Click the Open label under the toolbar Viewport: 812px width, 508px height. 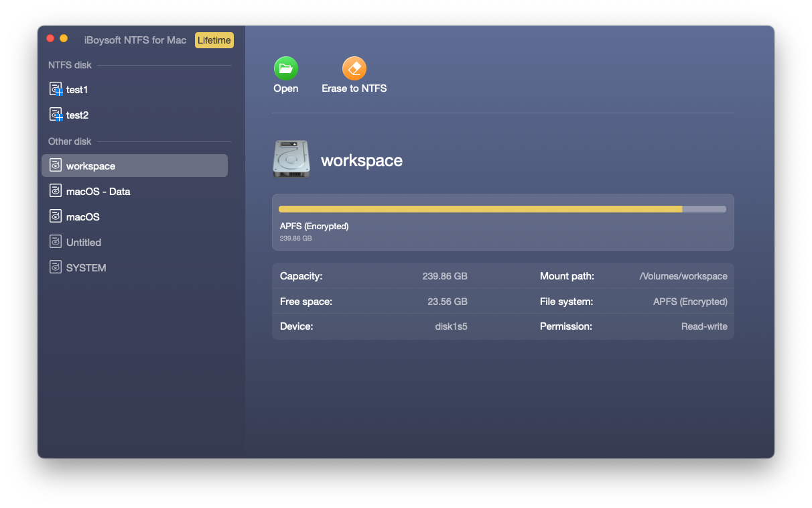pyautogui.click(x=286, y=88)
